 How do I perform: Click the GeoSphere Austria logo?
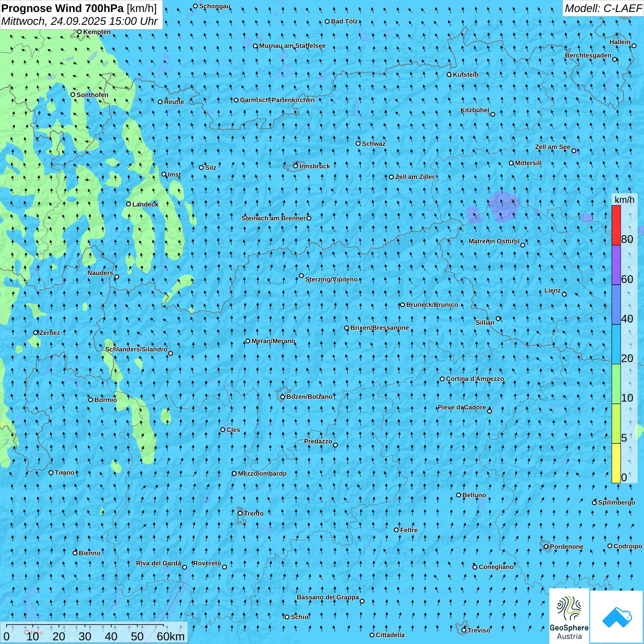tap(569, 615)
